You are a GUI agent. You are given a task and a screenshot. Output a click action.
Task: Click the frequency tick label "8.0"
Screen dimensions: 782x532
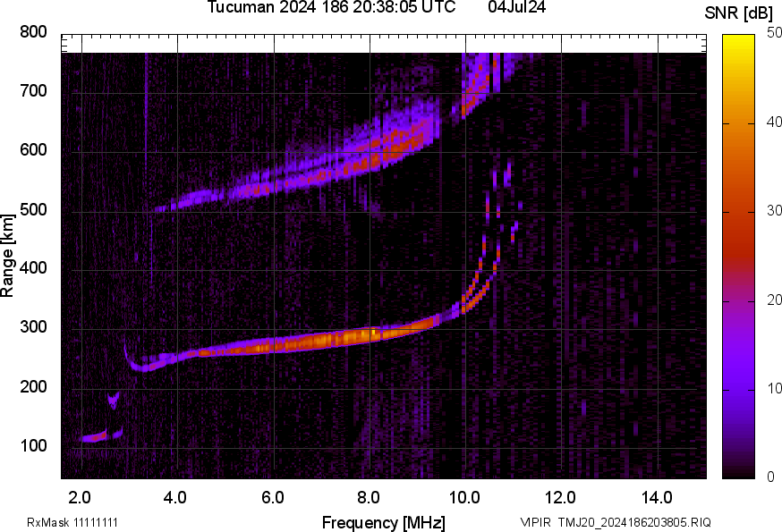(x=368, y=497)
